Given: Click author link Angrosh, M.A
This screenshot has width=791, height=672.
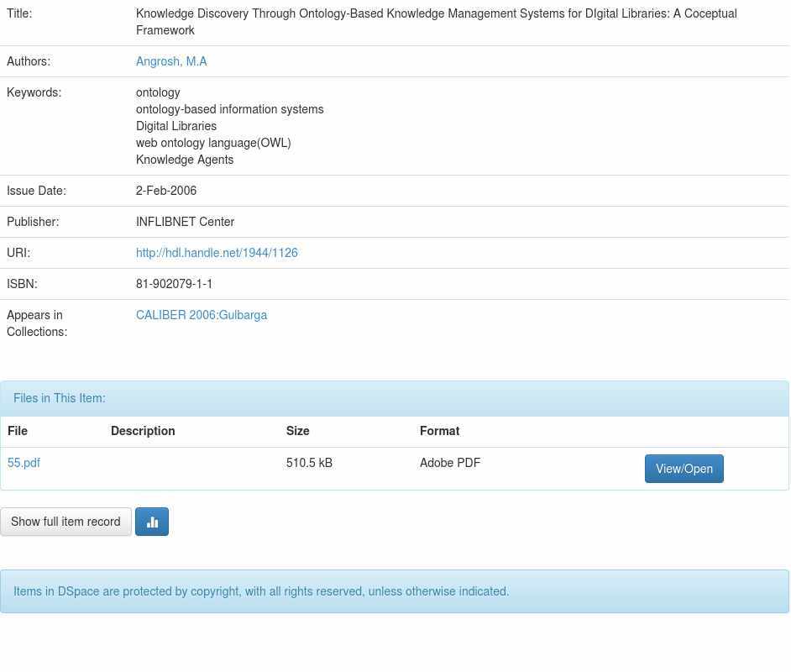Looking at the screenshot, I should pyautogui.click(x=171, y=61).
